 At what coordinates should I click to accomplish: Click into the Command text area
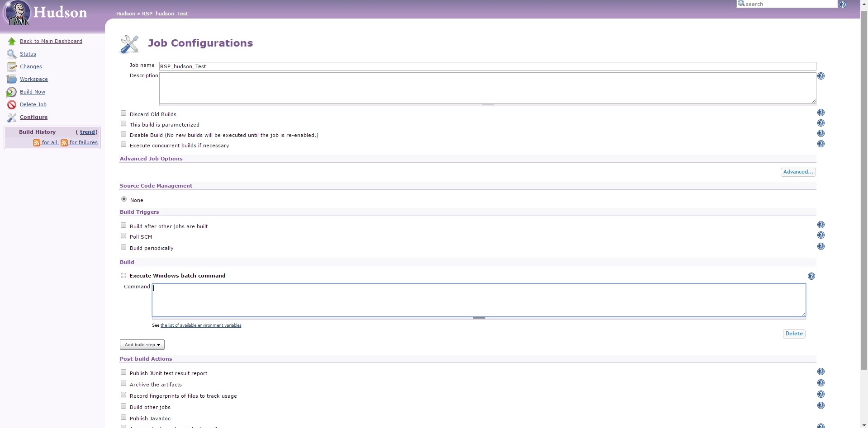pyautogui.click(x=479, y=300)
